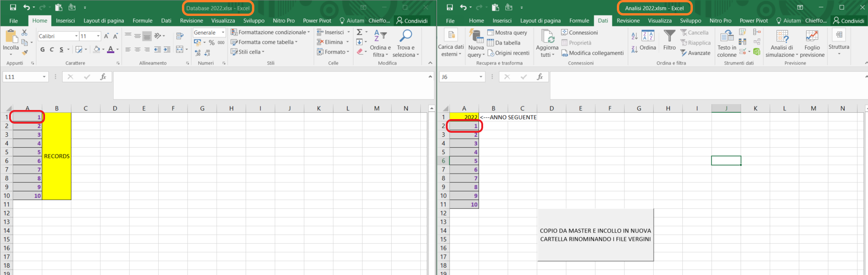Screen dimensions: 868x275
Task: Select the yellow RECORDS cell
Action: [56, 156]
